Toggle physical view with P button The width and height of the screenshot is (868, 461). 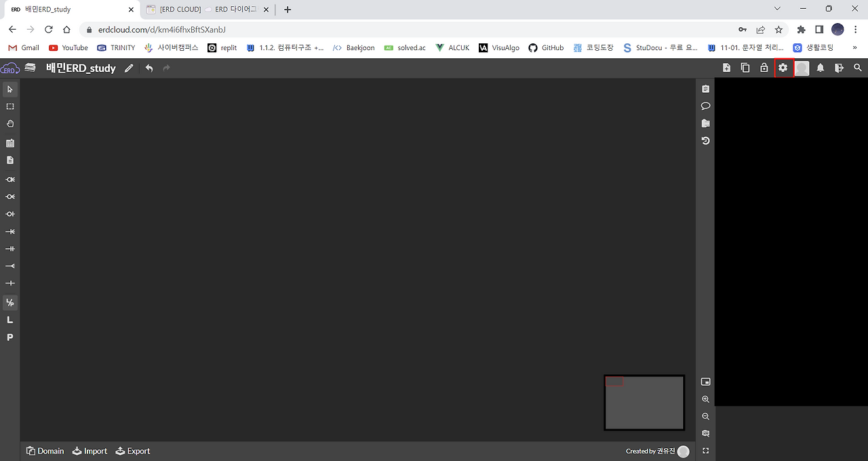10,338
